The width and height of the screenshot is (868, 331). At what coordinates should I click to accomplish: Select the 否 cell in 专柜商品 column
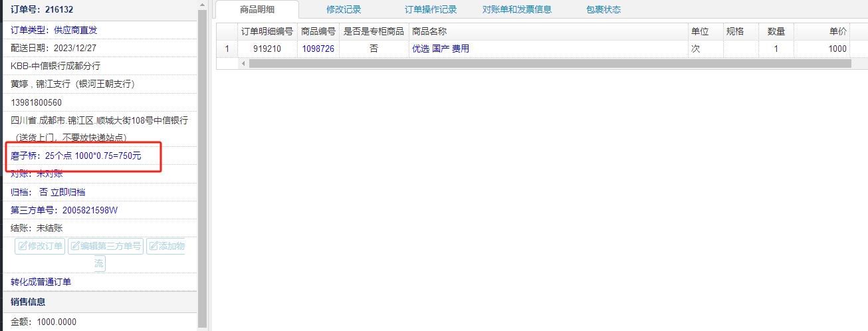[374, 49]
